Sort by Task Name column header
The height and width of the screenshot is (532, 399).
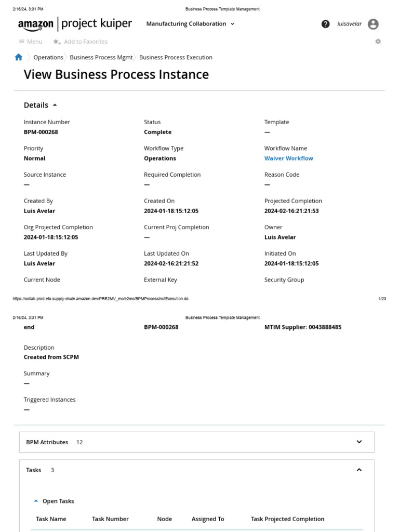coord(51,519)
